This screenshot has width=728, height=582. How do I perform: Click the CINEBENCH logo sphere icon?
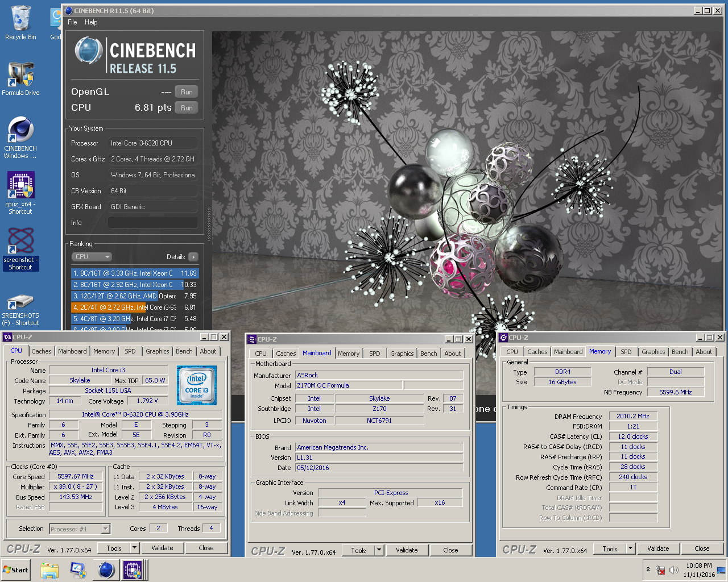click(x=89, y=51)
